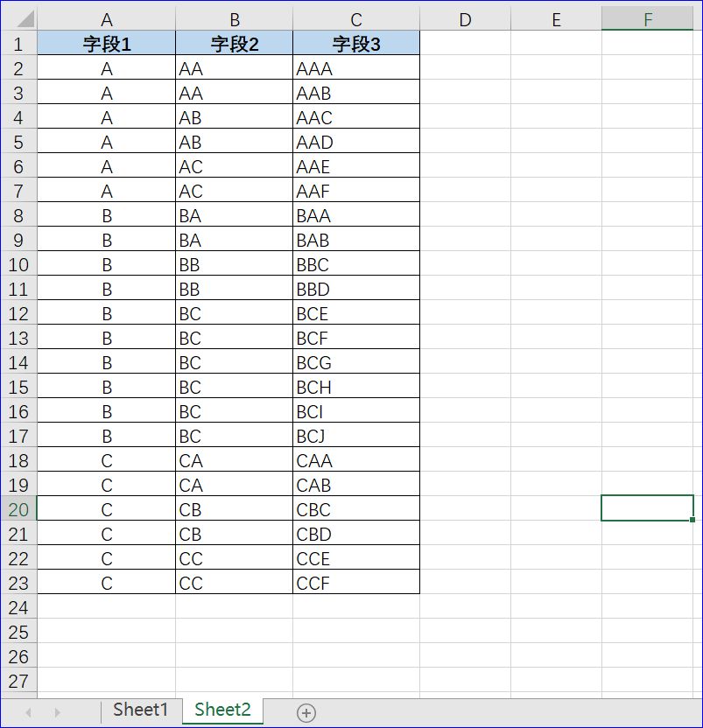The height and width of the screenshot is (728, 703).
Task: Click the 字段2 header cell
Action: [234, 44]
